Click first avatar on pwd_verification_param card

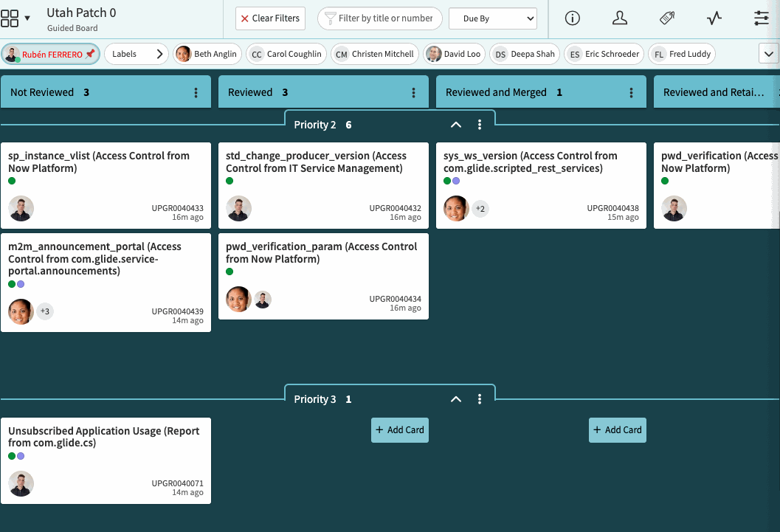(239, 300)
